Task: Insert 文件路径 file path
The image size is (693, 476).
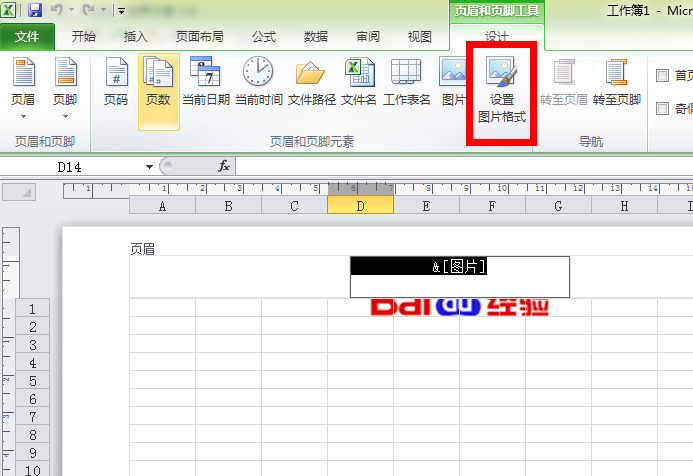Action: point(311,82)
